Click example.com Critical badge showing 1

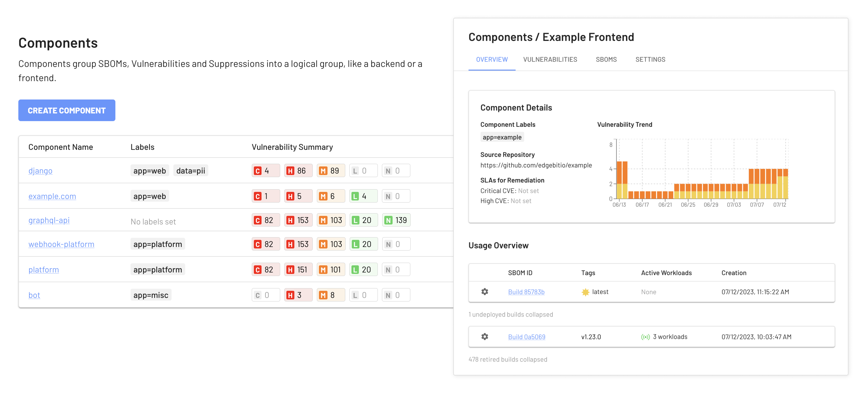[266, 196]
